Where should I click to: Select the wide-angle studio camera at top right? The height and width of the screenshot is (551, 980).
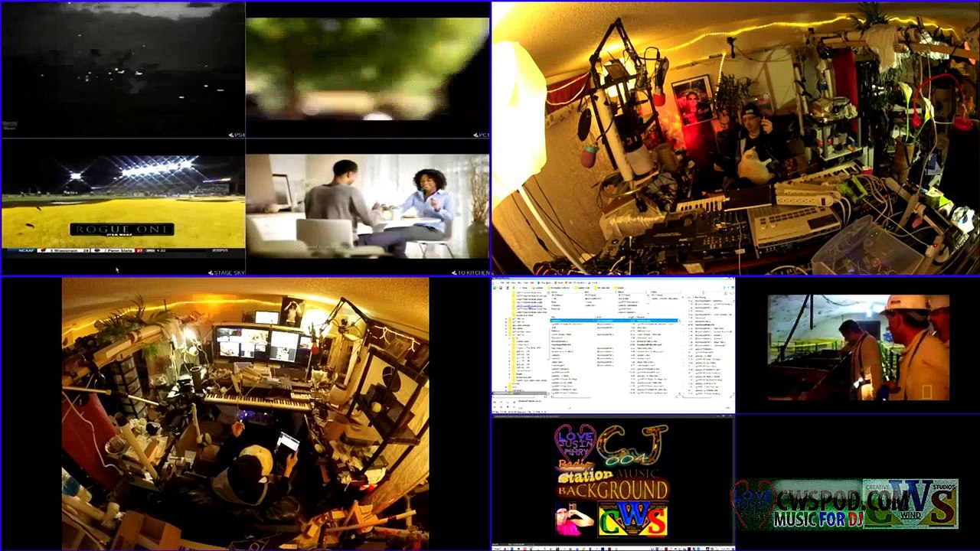click(736, 138)
